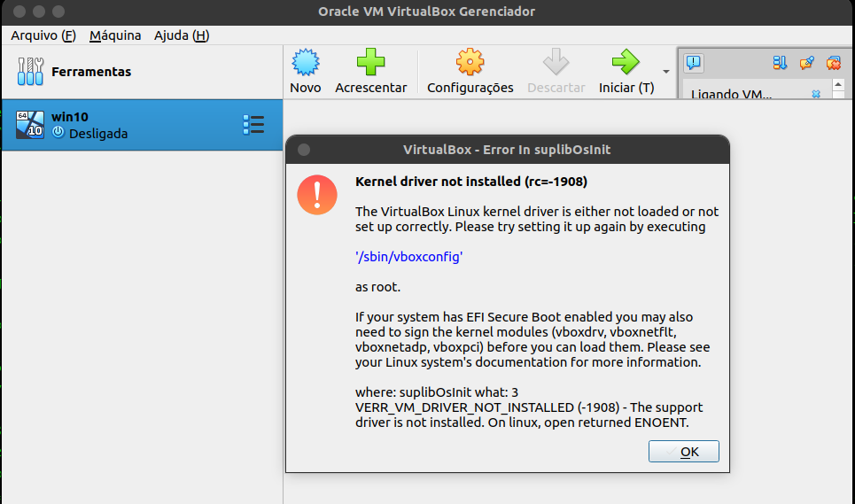This screenshot has height=504, width=855.
Task: Open the Arquivo menu
Action: pyautogui.click(x=43, y=35)
